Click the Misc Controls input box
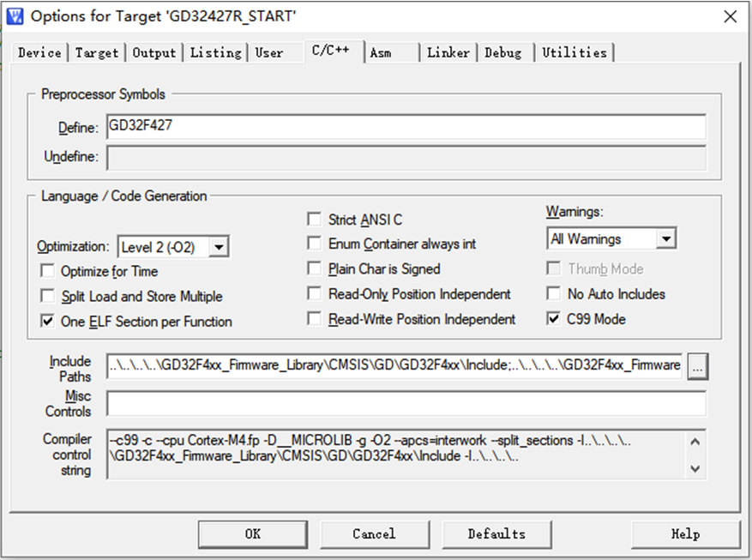 (343, 404)
